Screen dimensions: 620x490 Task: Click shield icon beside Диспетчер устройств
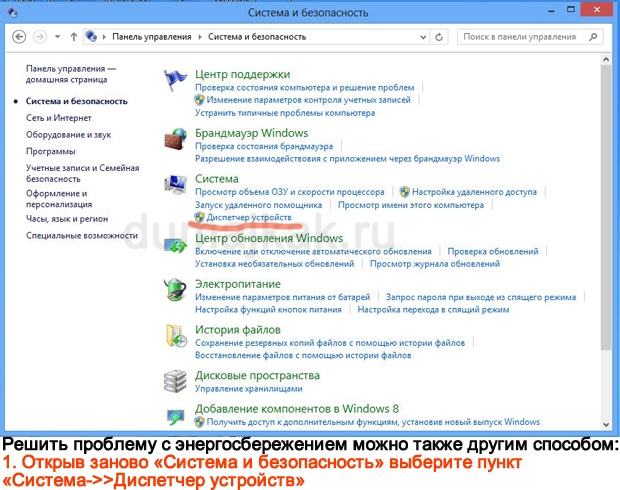(x=199, y=217)
